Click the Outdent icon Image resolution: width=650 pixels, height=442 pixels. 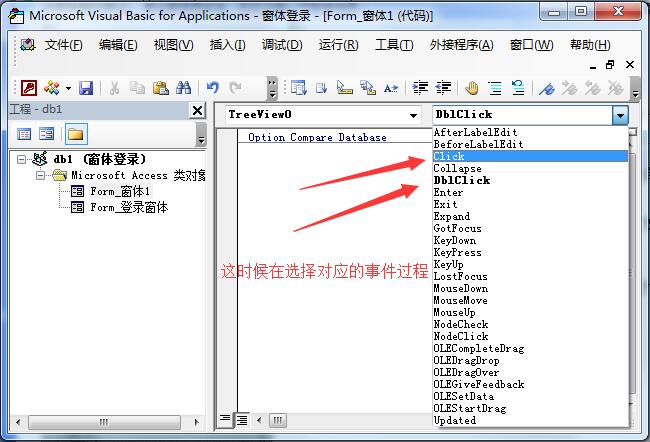point(443,88)
